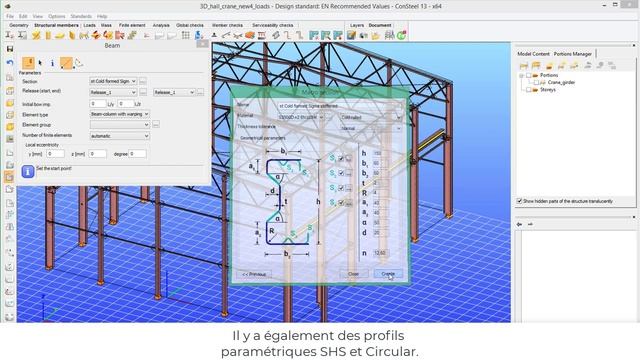Click the arc draw icon in Beam panel
This screenshot has height=360, width=640.
pyautogui.click(x=79, y=63)
